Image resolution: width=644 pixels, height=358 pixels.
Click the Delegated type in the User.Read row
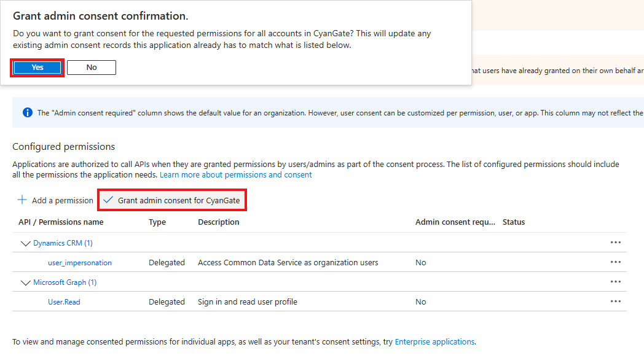(167, 302)
